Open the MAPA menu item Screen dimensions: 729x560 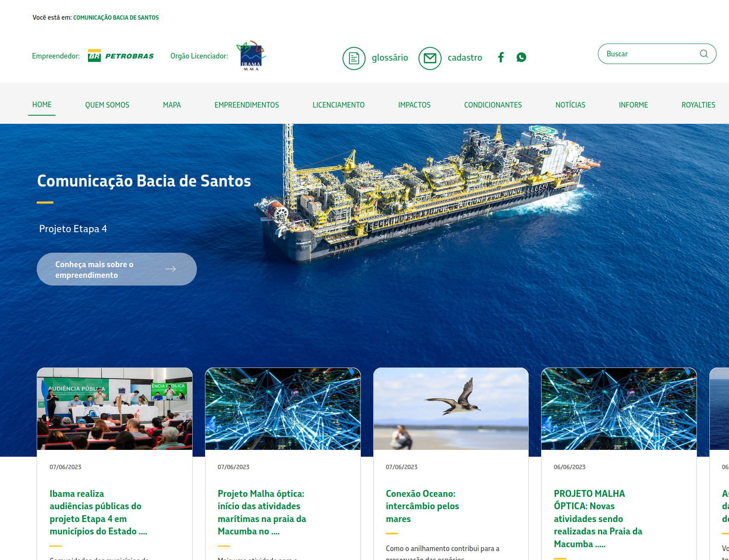[x=172, y=105]
